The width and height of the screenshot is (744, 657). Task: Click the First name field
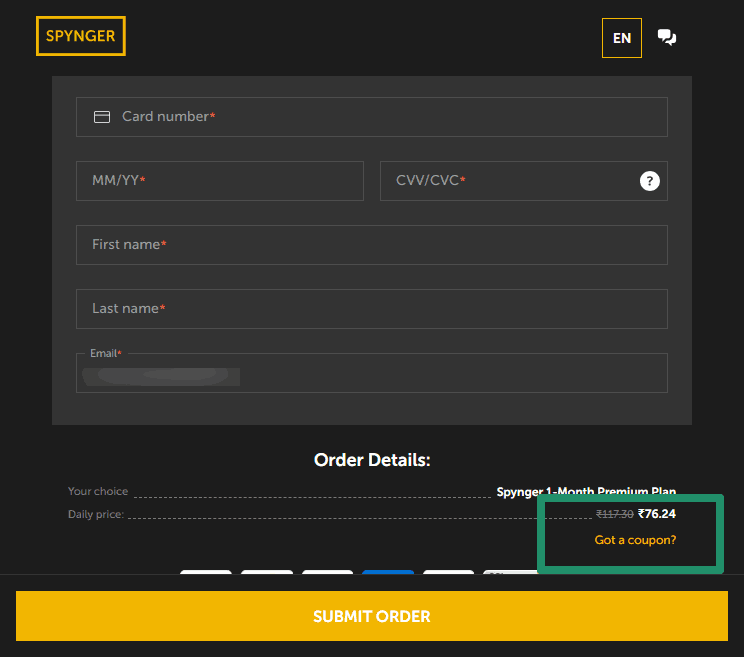[372, 245]
